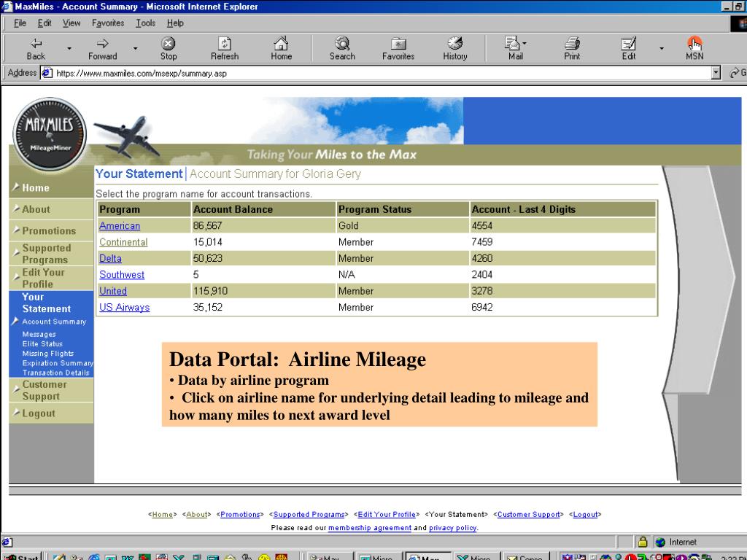The height and width of the screenshot is (560, 747).
Task: Select Your Statement in the sidebar
Action: click(46, 303)
